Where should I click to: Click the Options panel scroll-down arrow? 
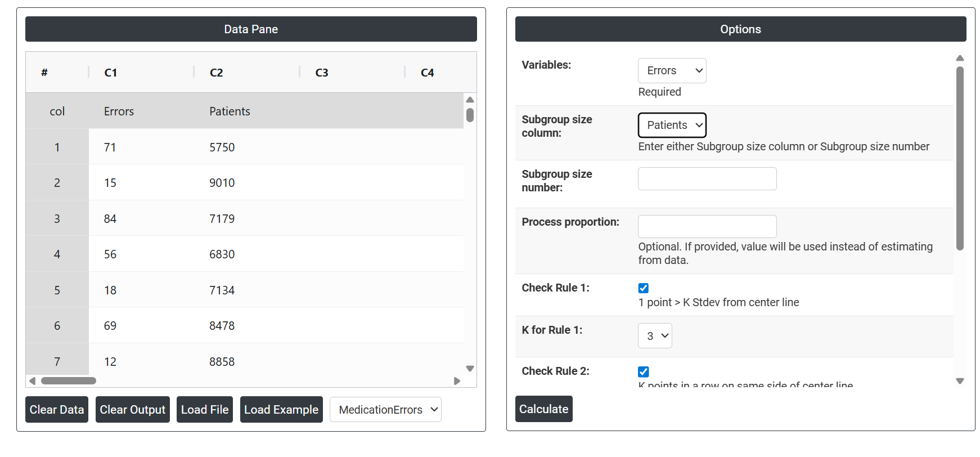(960, 381)
